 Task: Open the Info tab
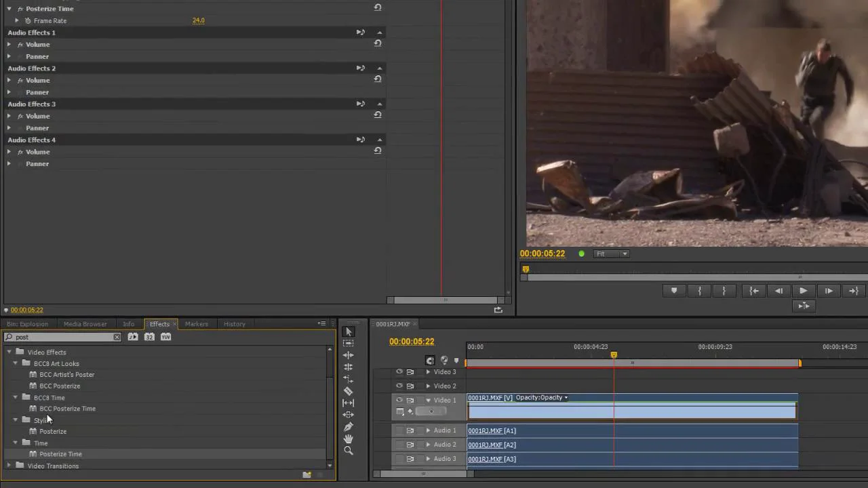[128, 324]
